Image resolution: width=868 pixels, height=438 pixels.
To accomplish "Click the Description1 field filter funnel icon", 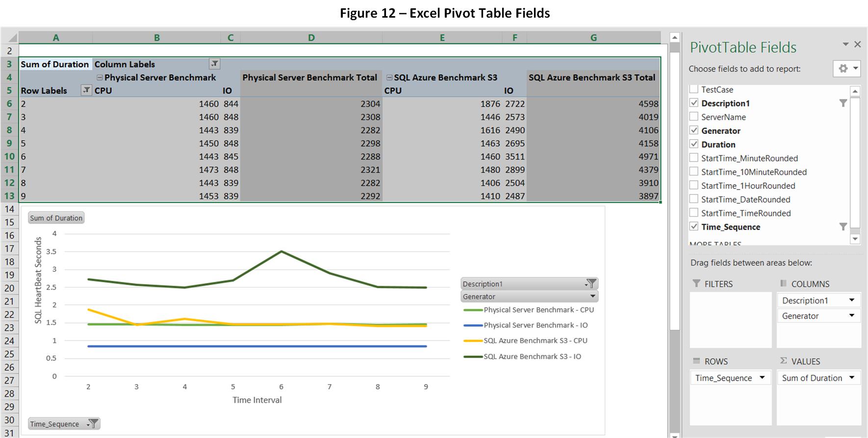I will pos(843,103).
